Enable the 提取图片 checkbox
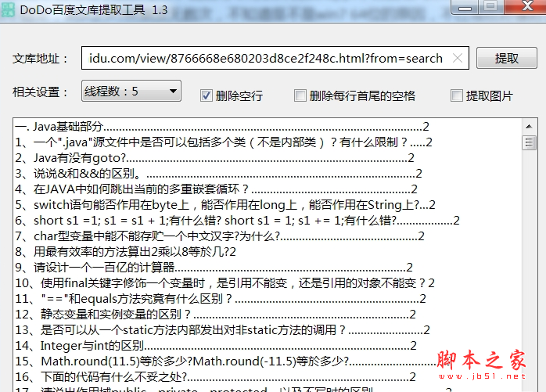This screenshot has width=546, height=392. point(457,95)
